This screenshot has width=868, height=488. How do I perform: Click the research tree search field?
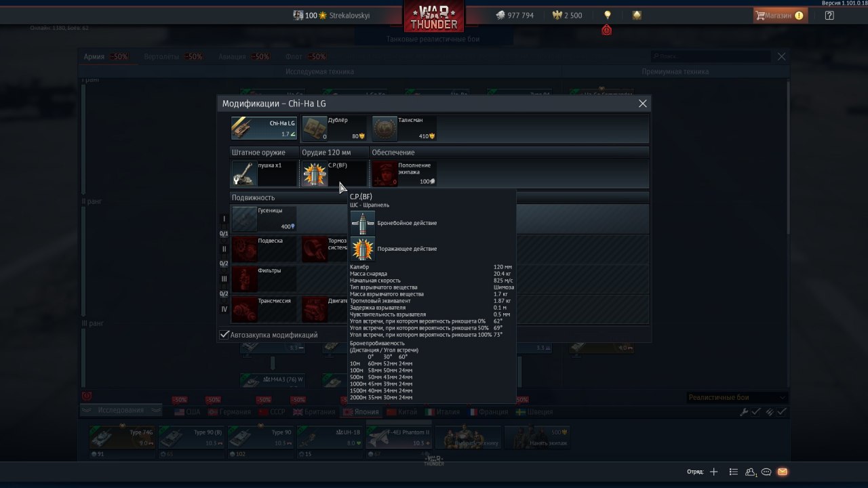pyautogui.click(x=712, y=57)
